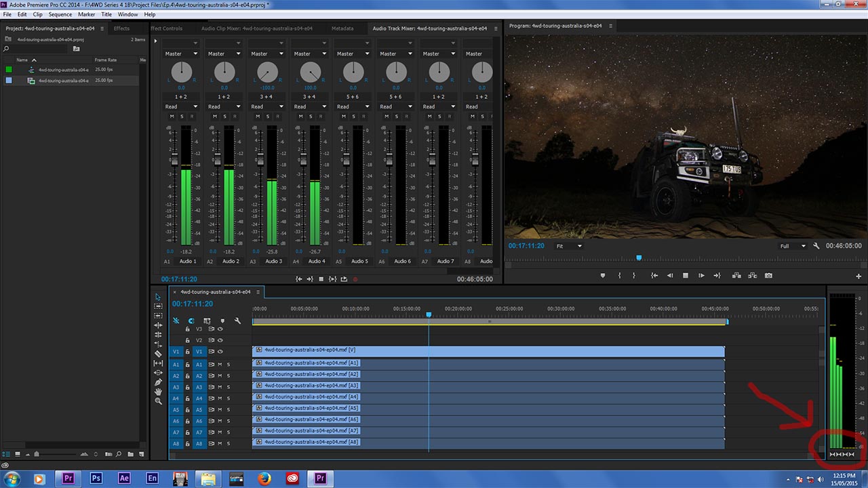This screenshot has height=488, width=868.
Task: Switch to Metadata tab
Action: click(x=342, y=28)
